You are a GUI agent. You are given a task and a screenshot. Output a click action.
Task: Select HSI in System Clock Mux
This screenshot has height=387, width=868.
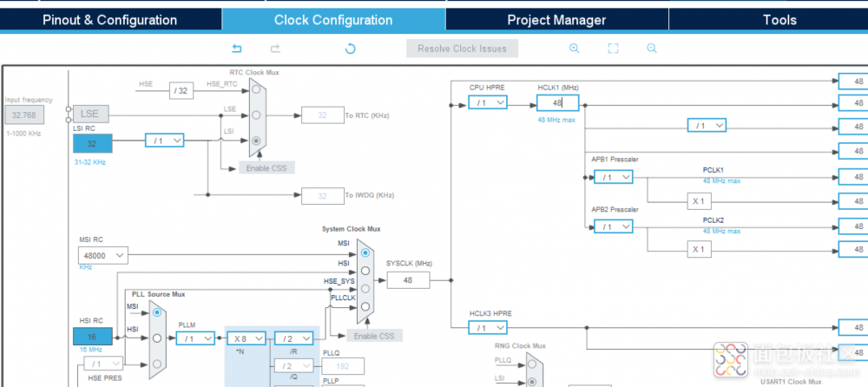pyautogui.click(x=365, y=270)
